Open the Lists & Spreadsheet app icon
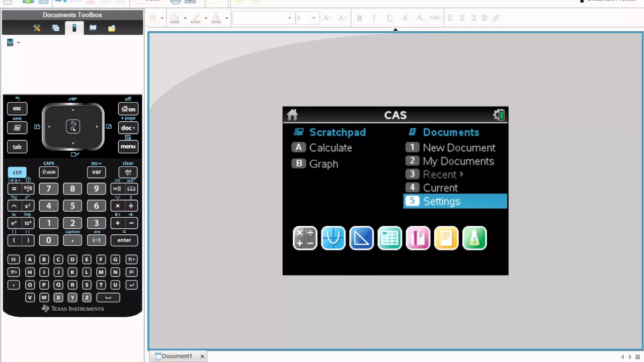 389,238
